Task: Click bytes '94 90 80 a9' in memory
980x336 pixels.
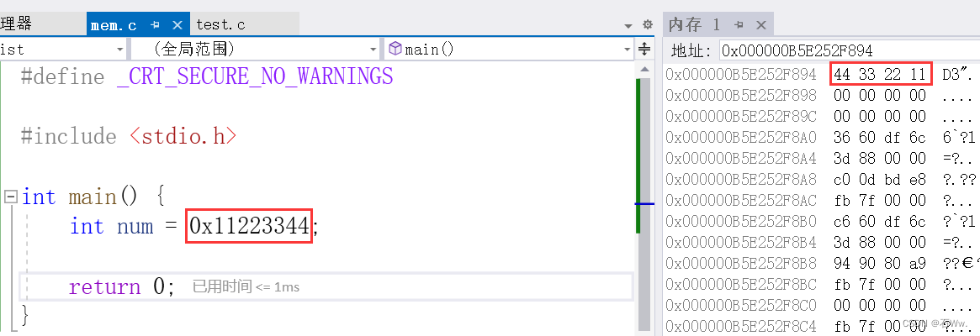Action: [880, 264]
